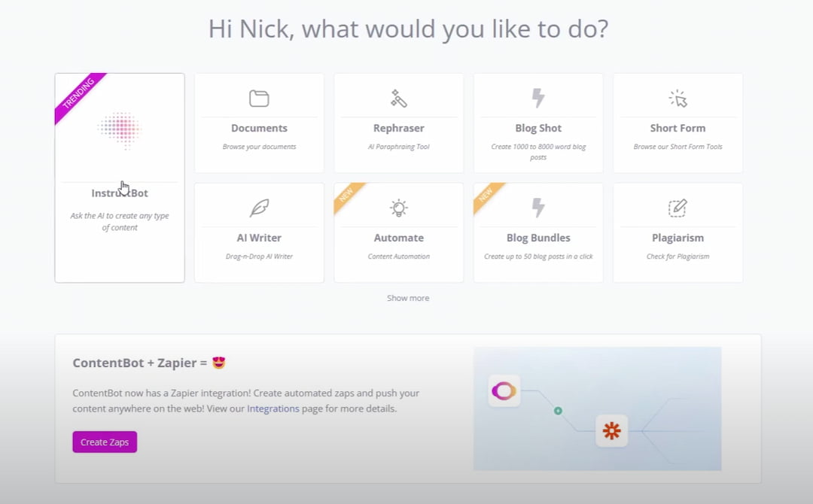Click the heart-eyes emoji beside Zapier heading
Screen dimensions: 813x504
click(219, 363)
